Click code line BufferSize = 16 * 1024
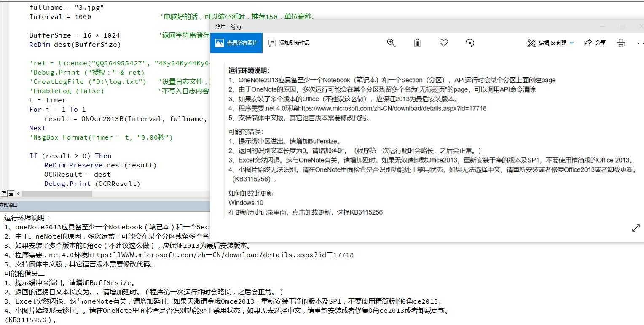Screen dimensions: 644x325 tap(75, 35)
